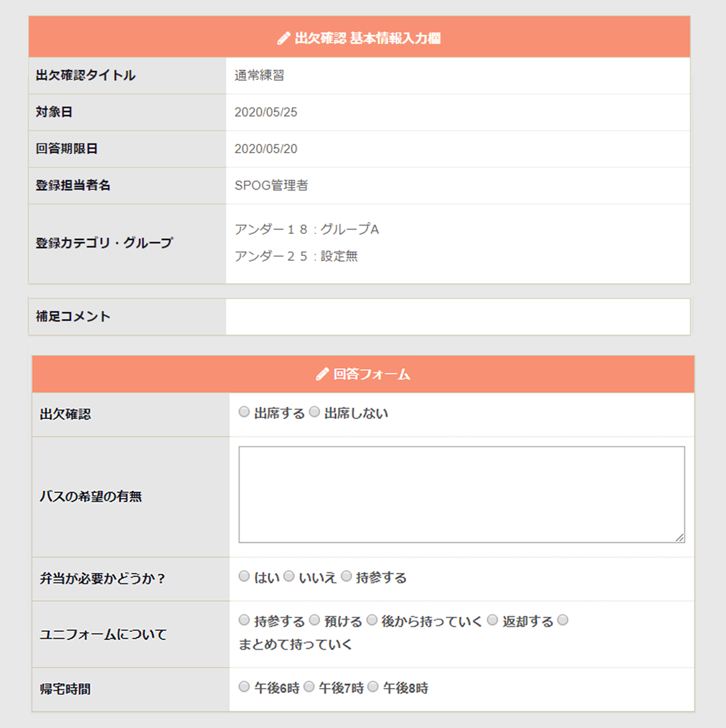Choose いいえ for the bento question
726x728 pixels.
[289, 576]
